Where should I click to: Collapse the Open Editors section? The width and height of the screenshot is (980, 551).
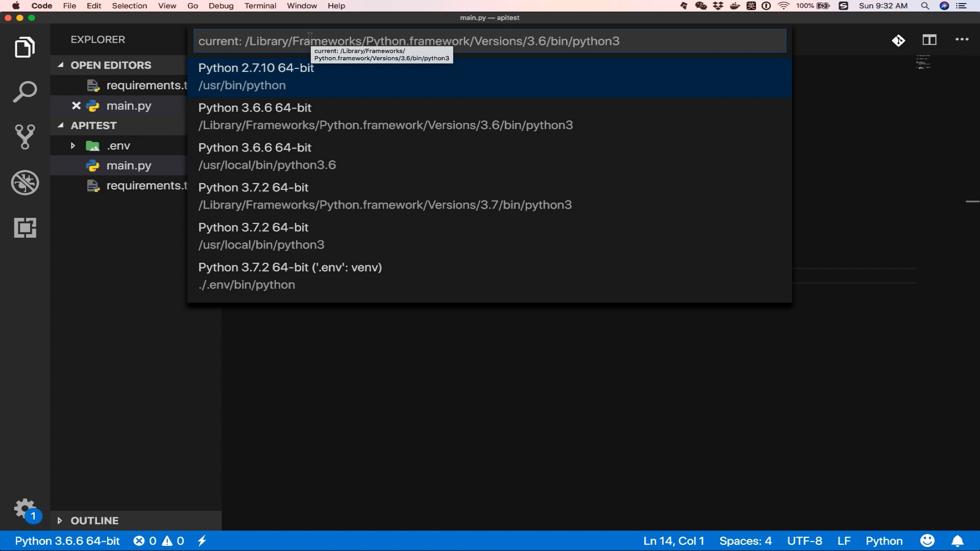[x=61, y=65]
